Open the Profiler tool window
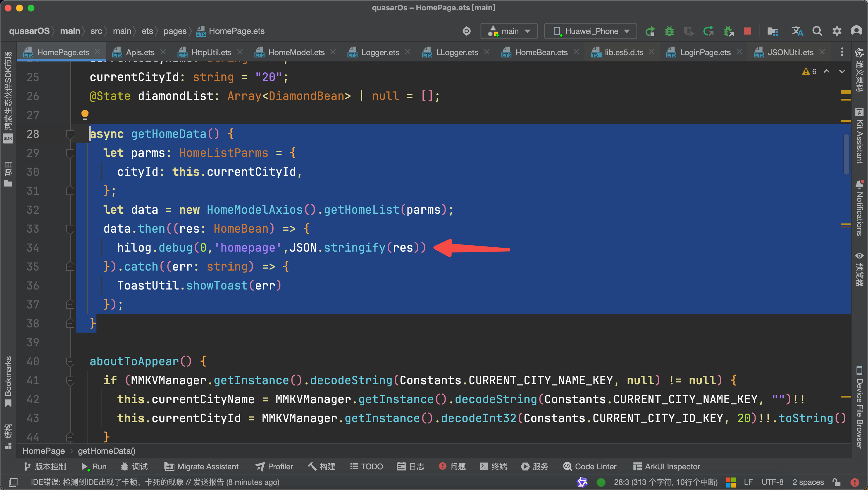Viewport: 868px width, 490px height. point(274,466)
